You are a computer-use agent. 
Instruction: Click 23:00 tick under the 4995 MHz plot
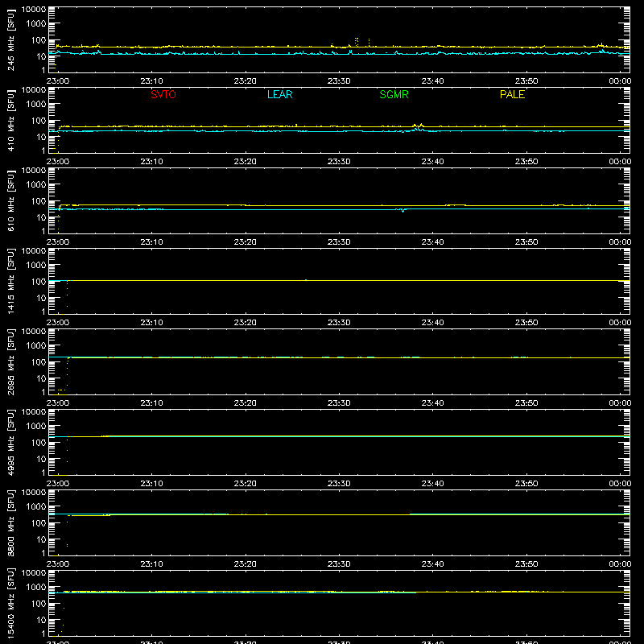coord(57,484)
